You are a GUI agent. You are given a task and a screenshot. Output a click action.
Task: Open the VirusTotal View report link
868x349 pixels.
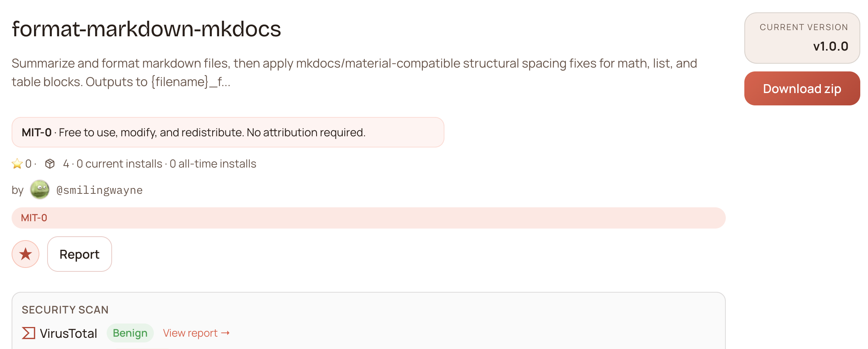point(196,333)
